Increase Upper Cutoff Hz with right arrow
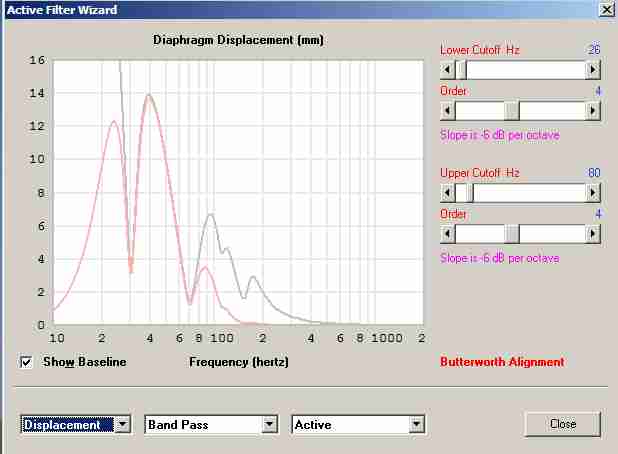 [x=592, y=193]
